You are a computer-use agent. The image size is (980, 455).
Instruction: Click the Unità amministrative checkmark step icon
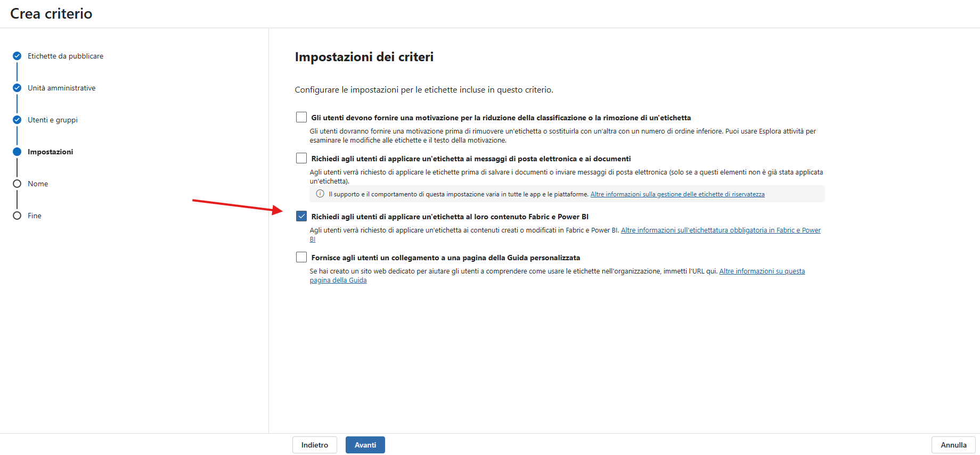click(x=17, y=88)
